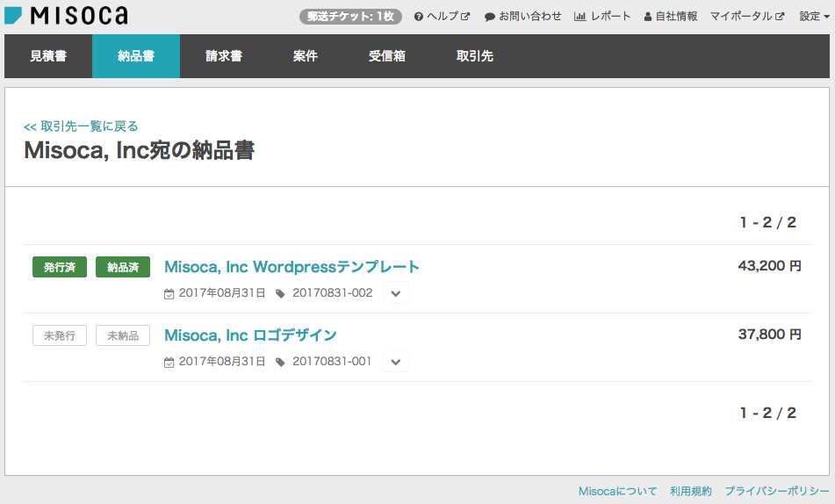This screenshot has width=835, height=504.
Task: Click the bottom 1 - 2 / 2 pager text
Action: pos(768,413)
